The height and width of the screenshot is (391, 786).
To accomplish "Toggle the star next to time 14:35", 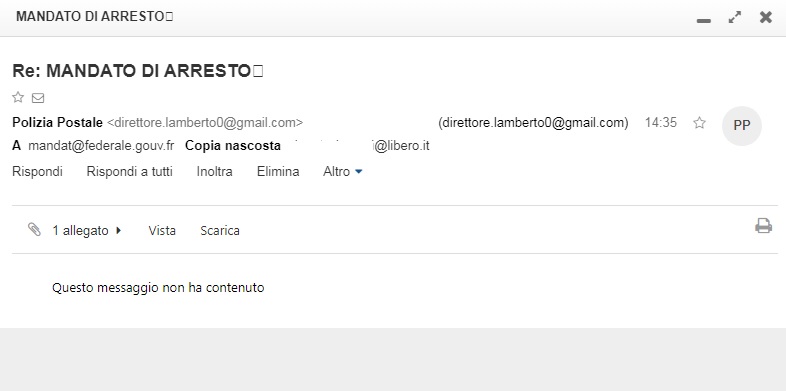I will tap(699, 123).
